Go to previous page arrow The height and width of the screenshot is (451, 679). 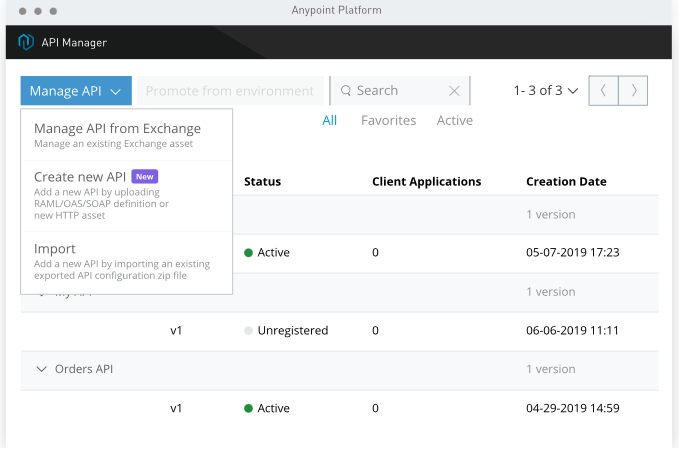click(603, 90)
